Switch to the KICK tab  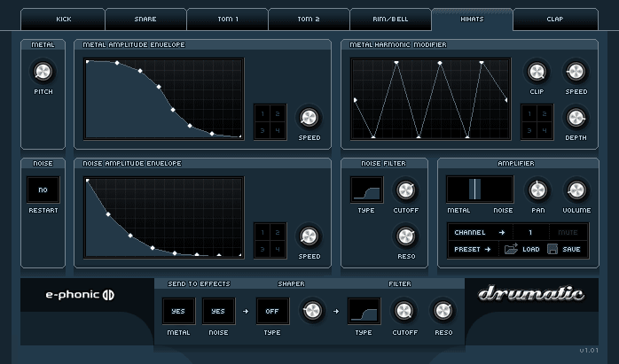click(x=63, y=19)
